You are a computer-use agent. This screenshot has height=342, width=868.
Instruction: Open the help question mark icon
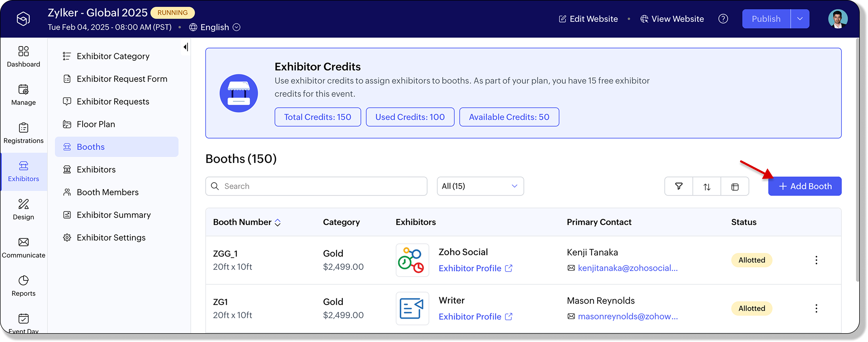click(x=723, y=19)
